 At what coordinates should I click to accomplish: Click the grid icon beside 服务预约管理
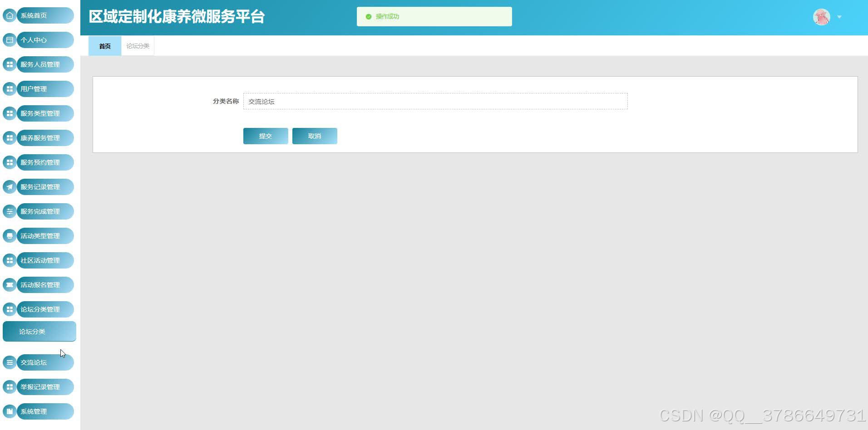10,162
